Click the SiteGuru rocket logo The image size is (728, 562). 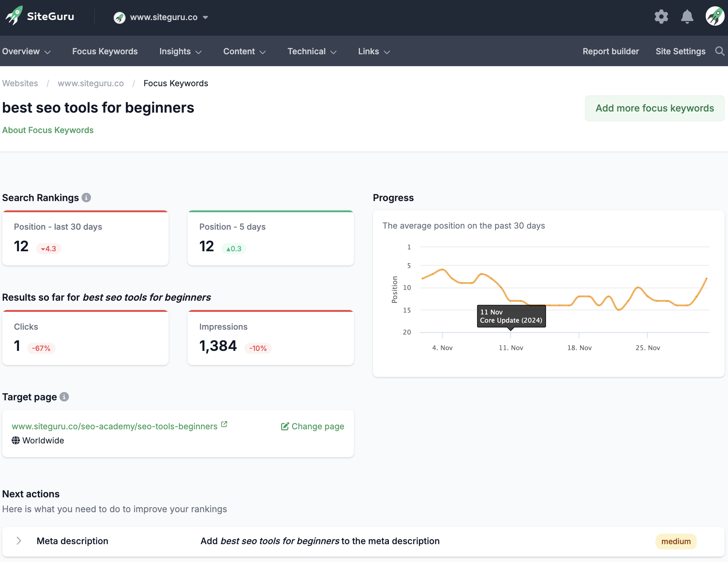click(x=14, y=16)
